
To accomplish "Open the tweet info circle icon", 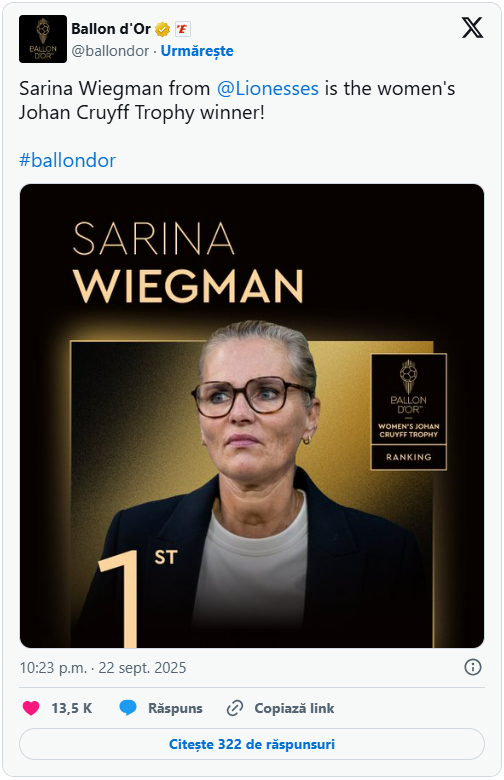I will click(473, 667).
